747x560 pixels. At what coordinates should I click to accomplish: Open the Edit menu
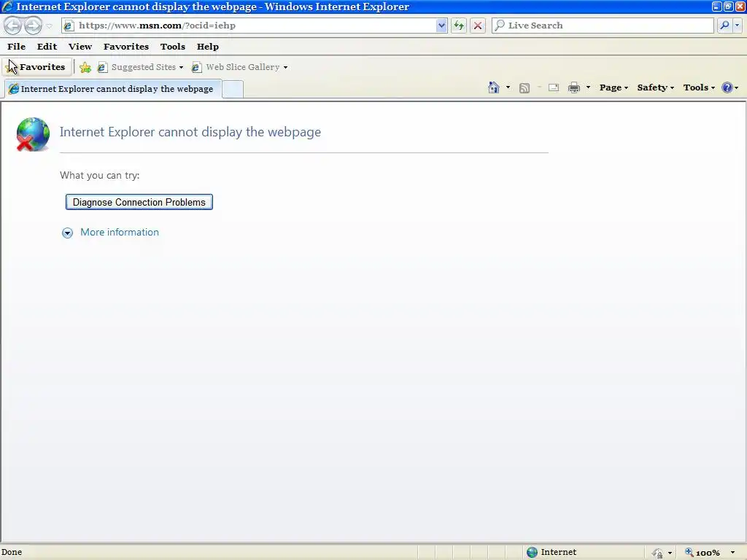click(x=47, y=47)
